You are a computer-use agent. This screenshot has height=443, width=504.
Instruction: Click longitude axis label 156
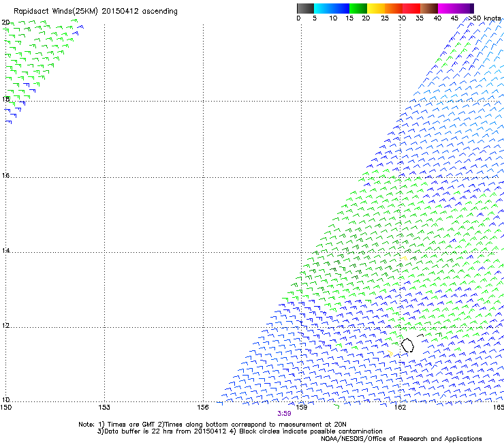(203, 408)
